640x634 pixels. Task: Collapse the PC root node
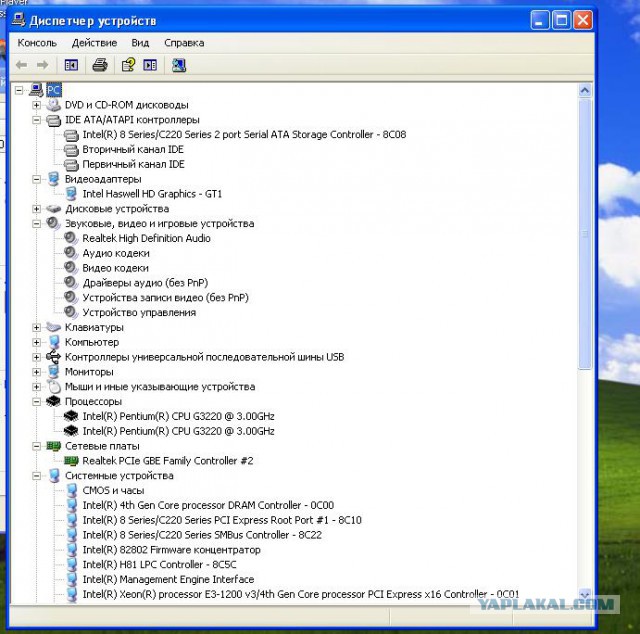click(x=19, y=90)
